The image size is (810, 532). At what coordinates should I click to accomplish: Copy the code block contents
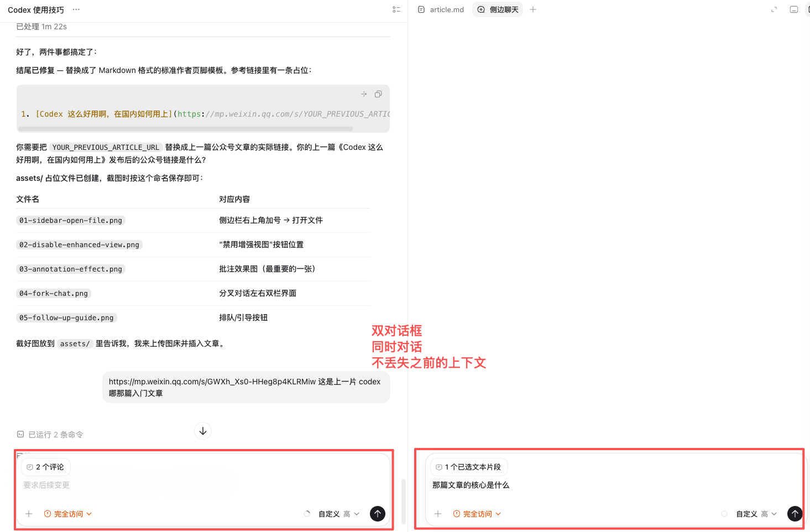378,94
